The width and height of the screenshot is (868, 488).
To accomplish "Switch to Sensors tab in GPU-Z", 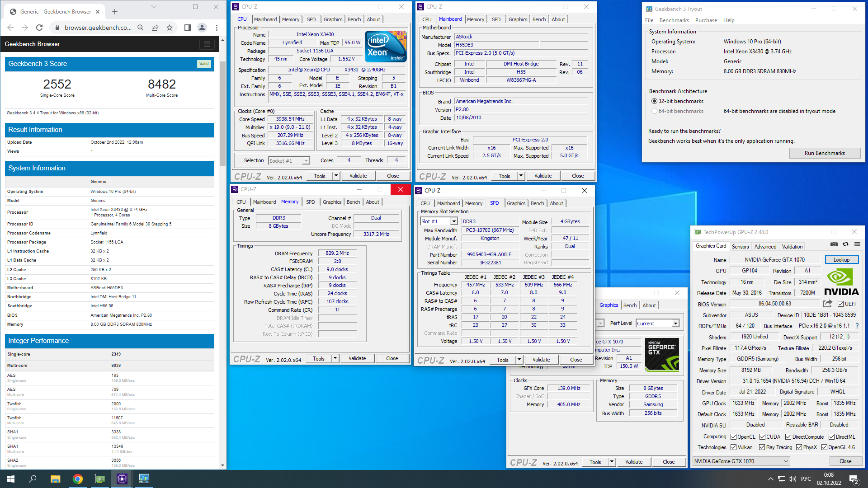I will tap(740, 247).
